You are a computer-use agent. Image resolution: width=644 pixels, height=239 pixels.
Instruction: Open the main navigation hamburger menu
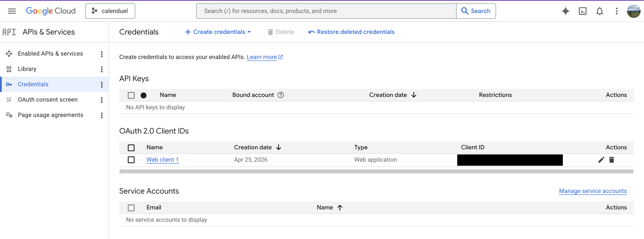point(12,11)
